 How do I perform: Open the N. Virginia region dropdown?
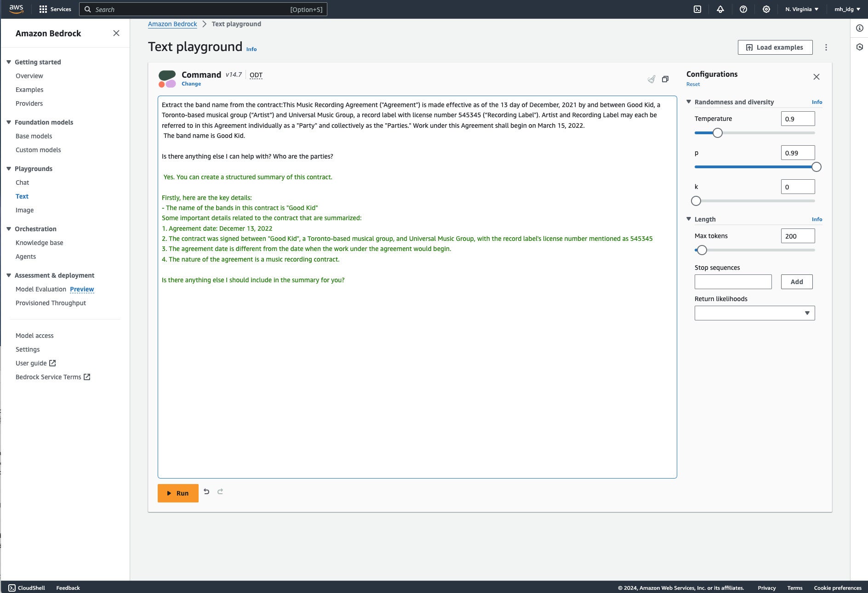pyautogui.click(x=802, y=9)
